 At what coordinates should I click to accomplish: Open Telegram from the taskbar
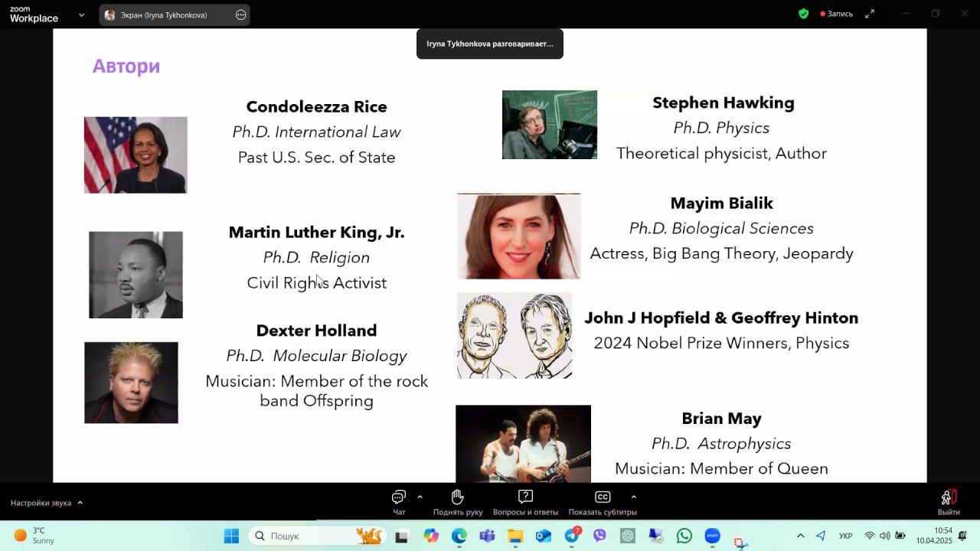click(572, 536)
